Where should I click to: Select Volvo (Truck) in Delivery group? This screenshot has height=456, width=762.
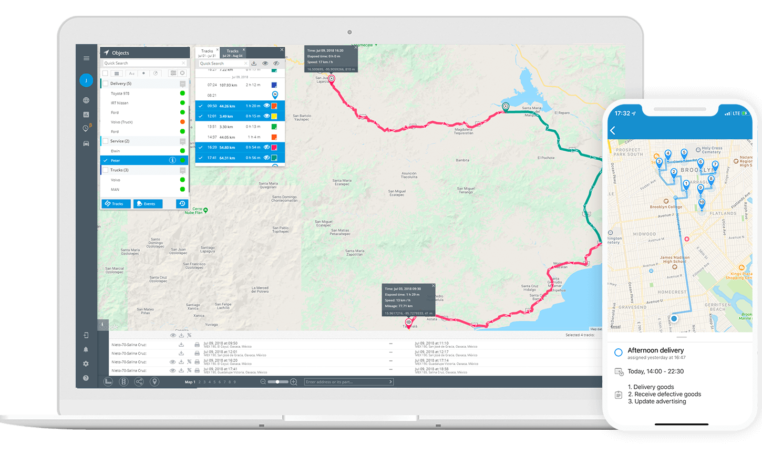(144, 122)
